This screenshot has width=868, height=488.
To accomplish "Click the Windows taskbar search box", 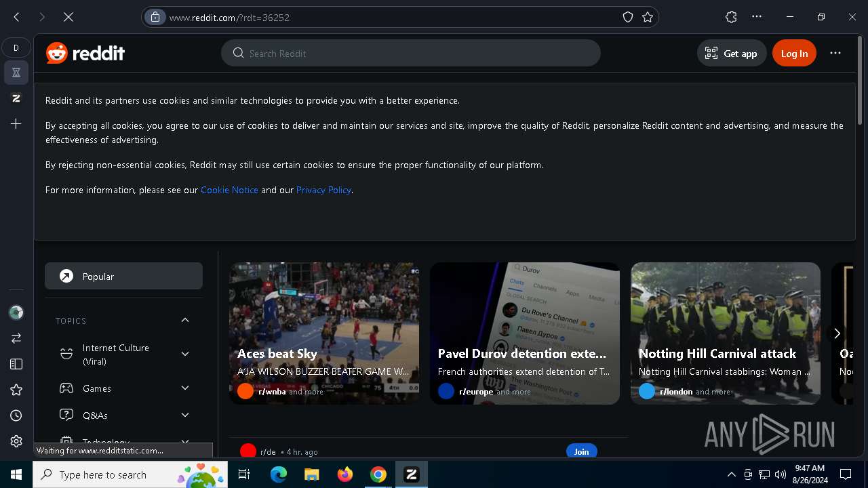I will pyautogui.click(x=130, y=474).
